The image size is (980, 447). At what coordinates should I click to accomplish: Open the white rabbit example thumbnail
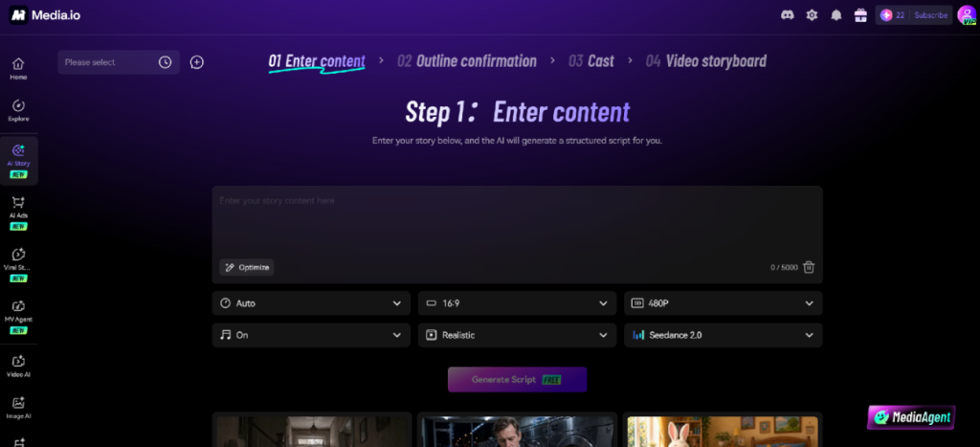[723, 432]
